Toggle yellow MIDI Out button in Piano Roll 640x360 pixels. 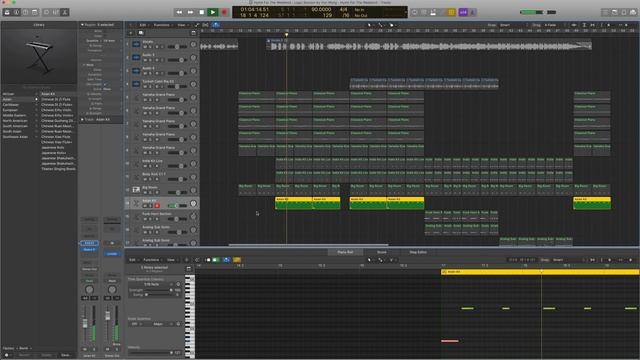pyautogui.click(x=237, y=260)
